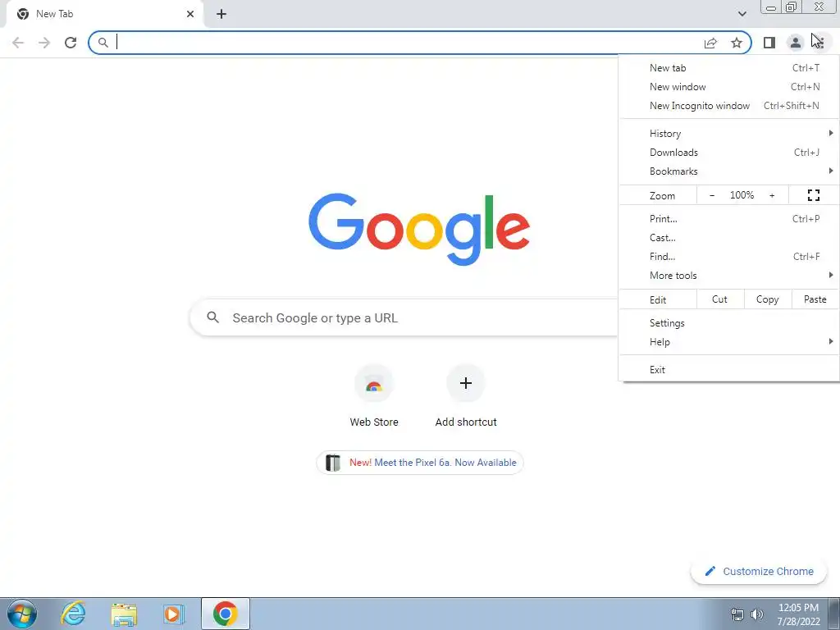840x630 pixels.
Task: Click the Chrome taskbar icon
Action: 225,614
